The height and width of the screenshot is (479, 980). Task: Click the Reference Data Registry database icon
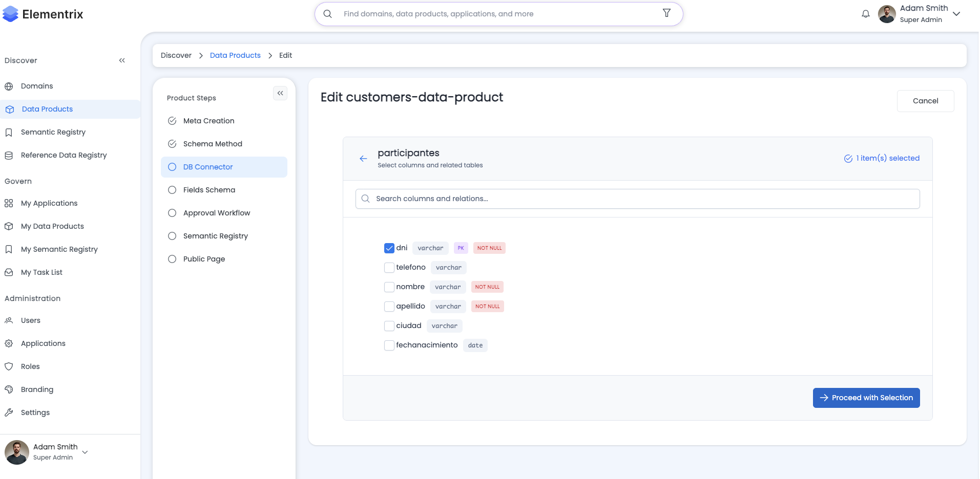pos(9,155)
